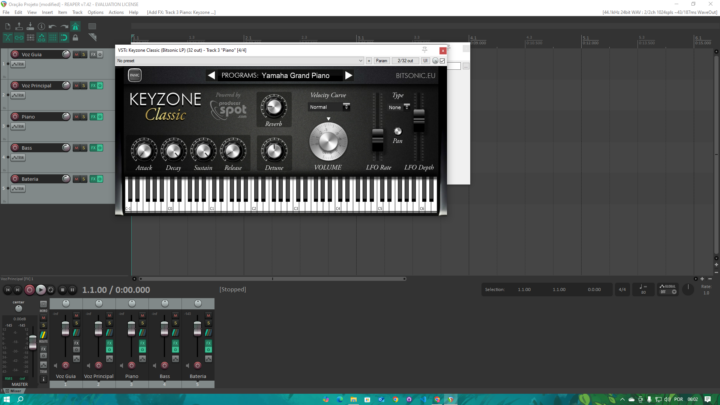Go to project start transport button
The height and width of the screenshot is (405, 720).
pyautogui.click(x=7, y=290)
